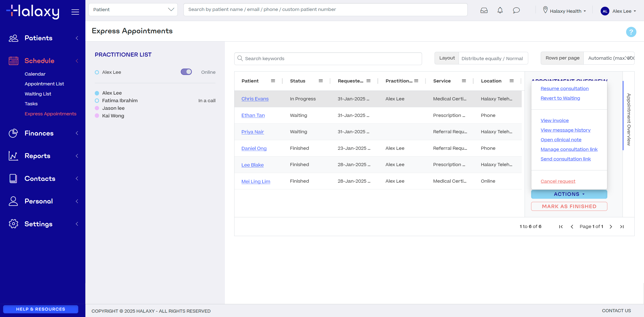
Task: Click the Search keywords field
Action: (328, 59)
